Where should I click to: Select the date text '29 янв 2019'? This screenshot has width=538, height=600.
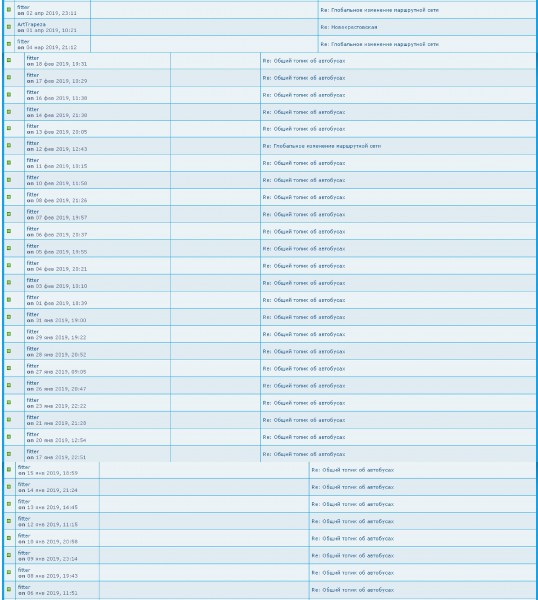tap(50, 338)
